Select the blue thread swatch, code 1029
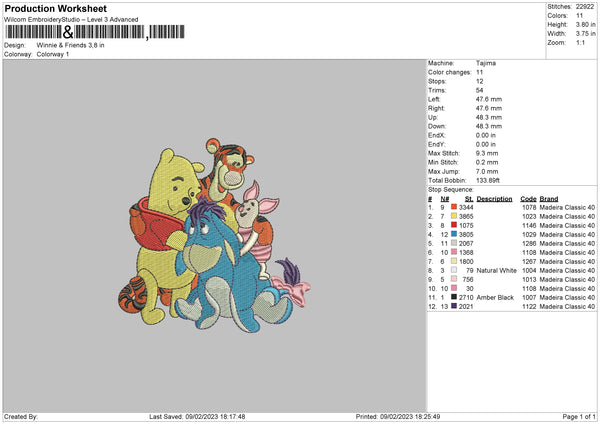 pos(454,234)
